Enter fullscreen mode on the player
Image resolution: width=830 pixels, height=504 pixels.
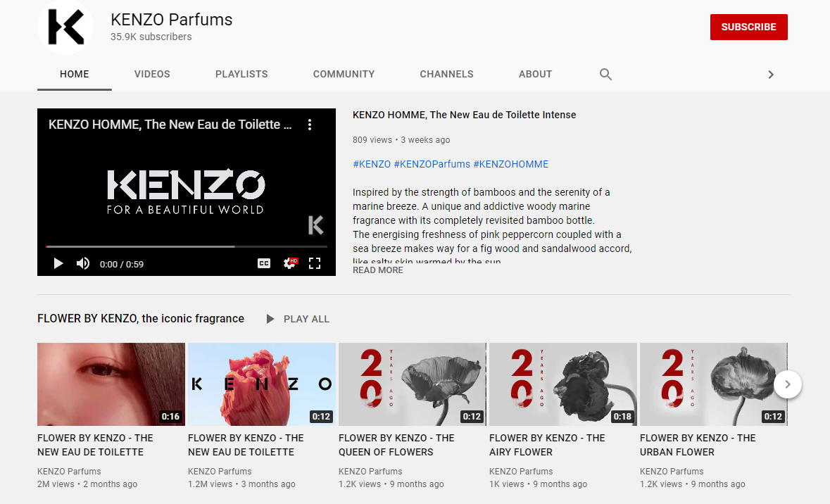coord(315,263)
